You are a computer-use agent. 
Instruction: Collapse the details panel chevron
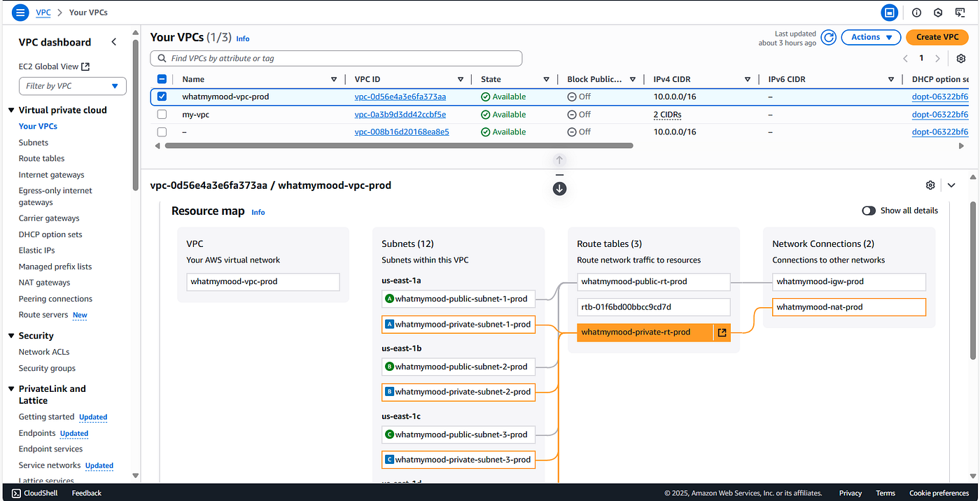(951, 185)
